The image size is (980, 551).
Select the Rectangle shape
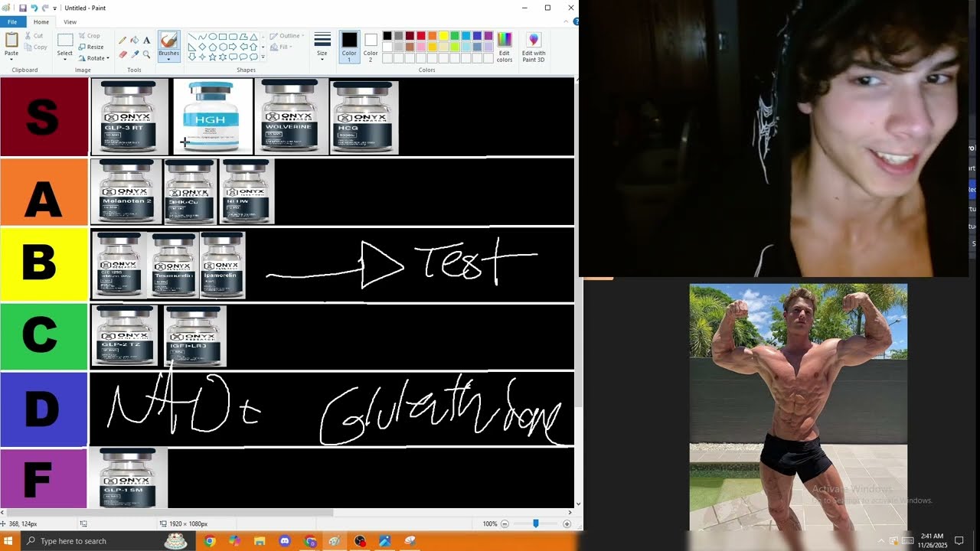coord(223,36)
